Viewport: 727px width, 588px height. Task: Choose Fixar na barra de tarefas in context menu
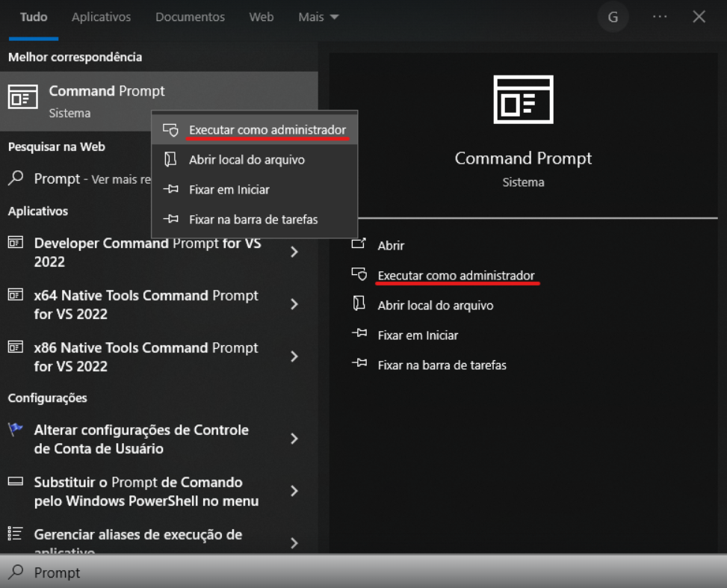tap(255, 220)
